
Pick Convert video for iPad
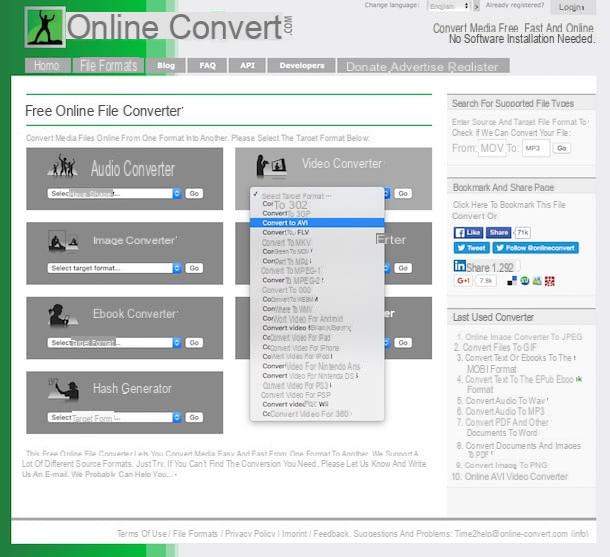[x=317, y=337]
